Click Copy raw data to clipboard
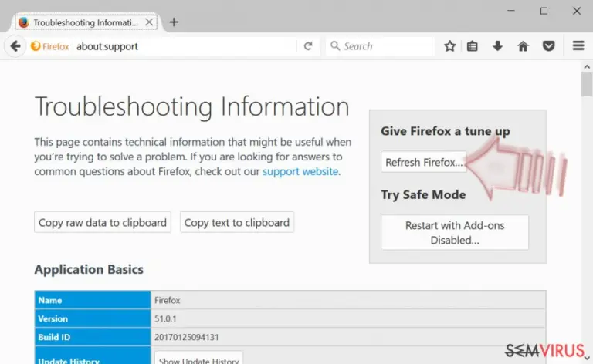The height and width of the screenshot is (364, 593). tap(103, 222)
